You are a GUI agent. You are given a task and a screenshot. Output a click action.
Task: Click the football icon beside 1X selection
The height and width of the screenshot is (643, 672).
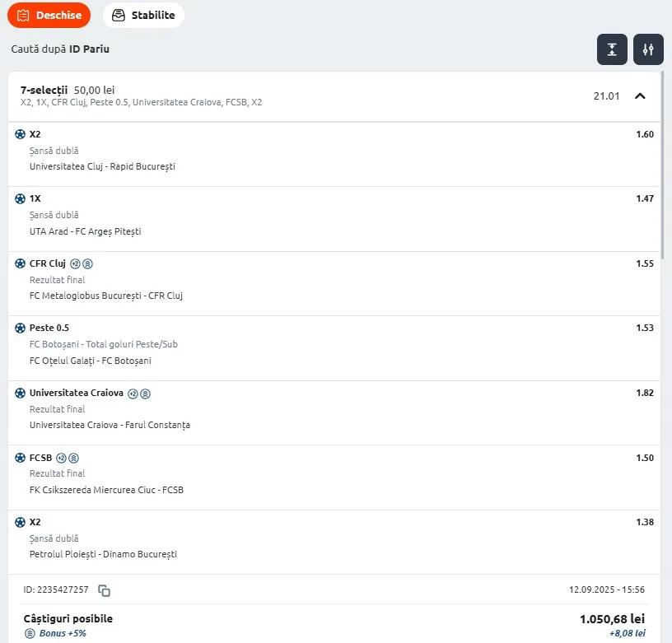(x=20, y=198)
